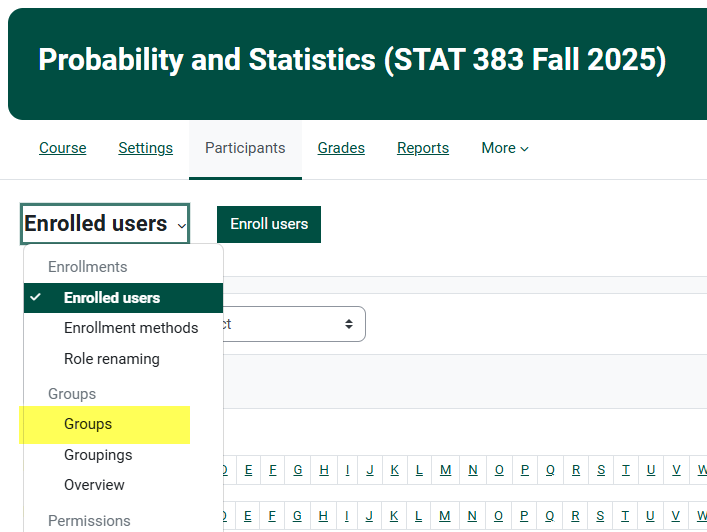Image resolution: width=707 pixels, height=532 pixels.
Task: Open the Course tab
Action: [62, 148]
